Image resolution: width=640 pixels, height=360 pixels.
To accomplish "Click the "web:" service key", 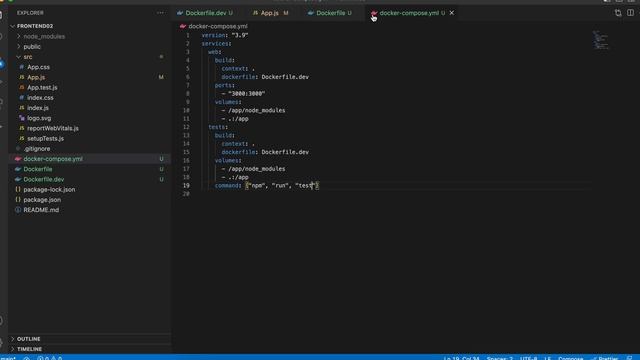I will pos(215,52).
